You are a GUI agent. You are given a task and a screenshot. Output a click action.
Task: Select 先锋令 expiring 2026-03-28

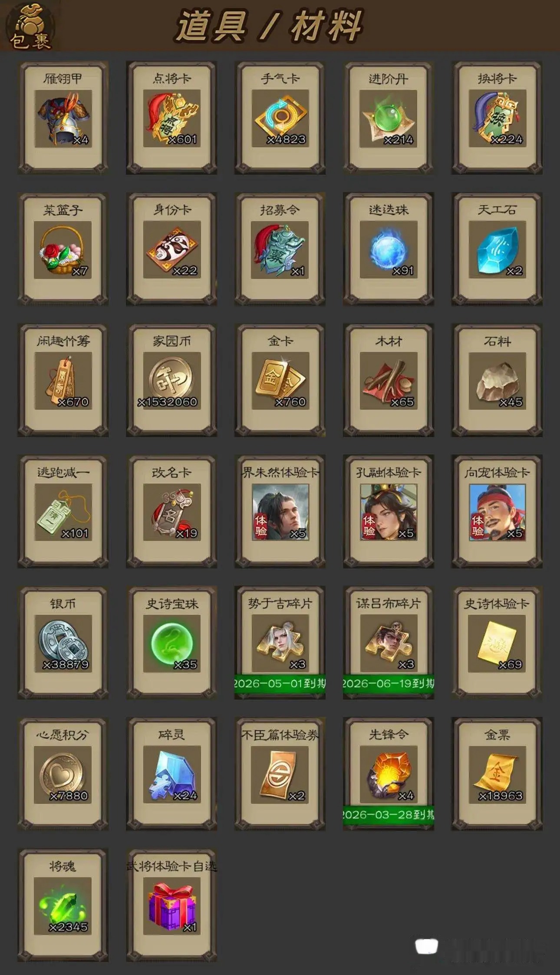[389, 774]
